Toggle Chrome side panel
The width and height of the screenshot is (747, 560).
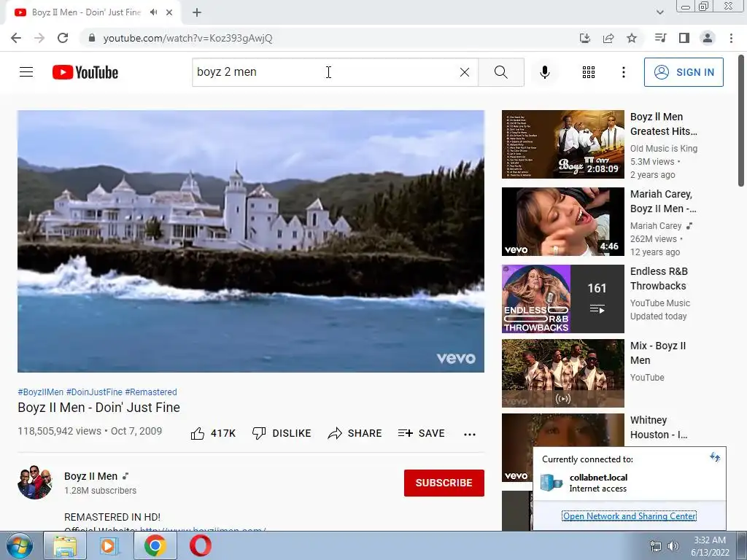(x=684, y=38)
